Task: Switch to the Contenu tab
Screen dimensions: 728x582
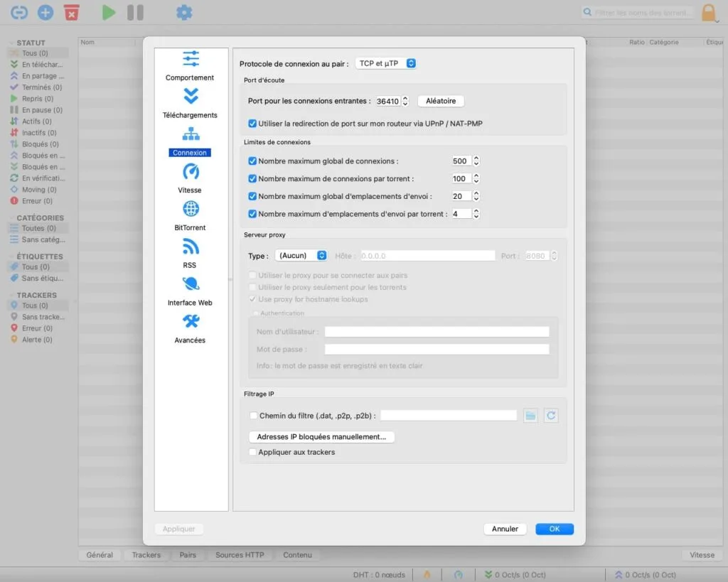Action: pyautogui.click(x=298, y=554)
